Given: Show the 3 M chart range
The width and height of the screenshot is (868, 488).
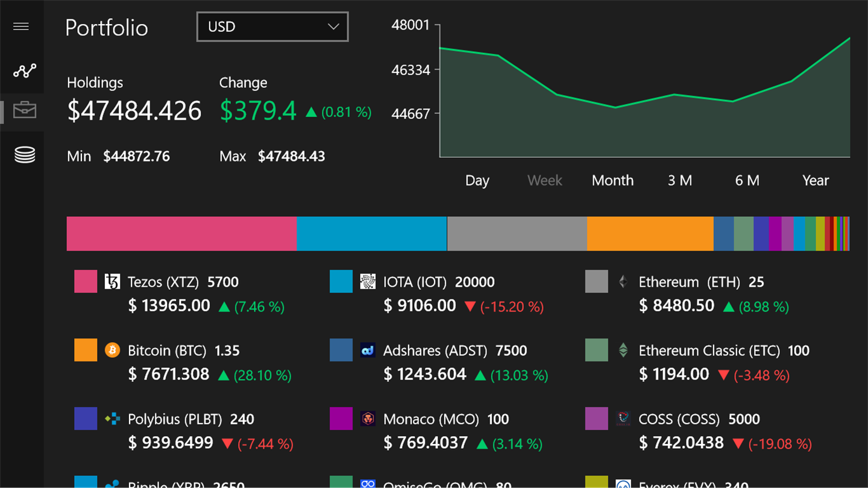Looking at the screenshot, I should (x=679, y=180).
